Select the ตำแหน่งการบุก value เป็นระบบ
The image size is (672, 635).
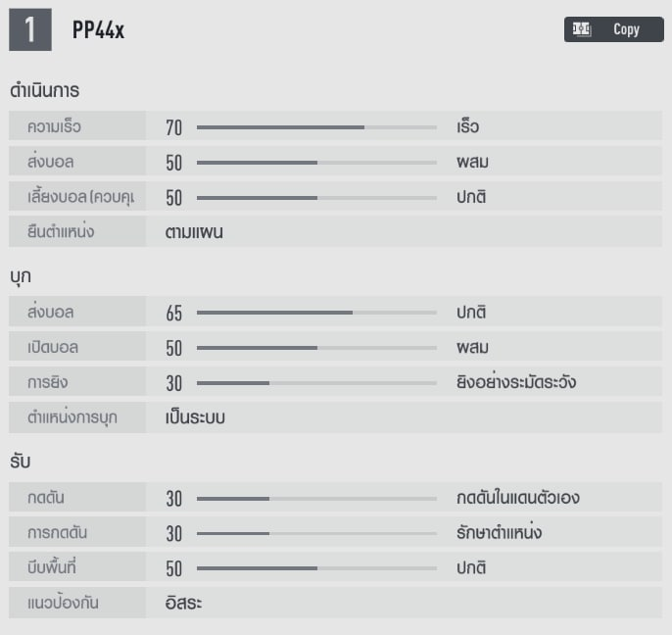pos(196,417)
